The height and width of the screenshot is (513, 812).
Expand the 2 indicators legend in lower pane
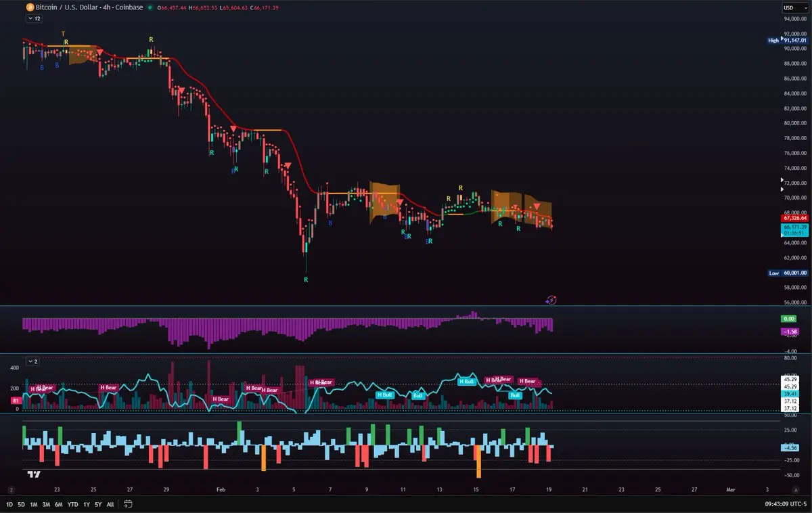pyautogui.click(x=32, y=361)
